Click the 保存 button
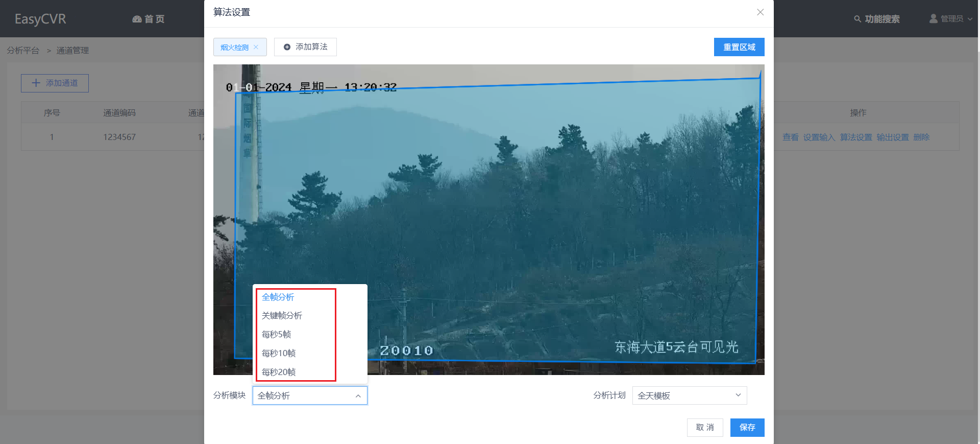Image resolution: width=980 pixels, height=444 pixels. pos(747,428)
